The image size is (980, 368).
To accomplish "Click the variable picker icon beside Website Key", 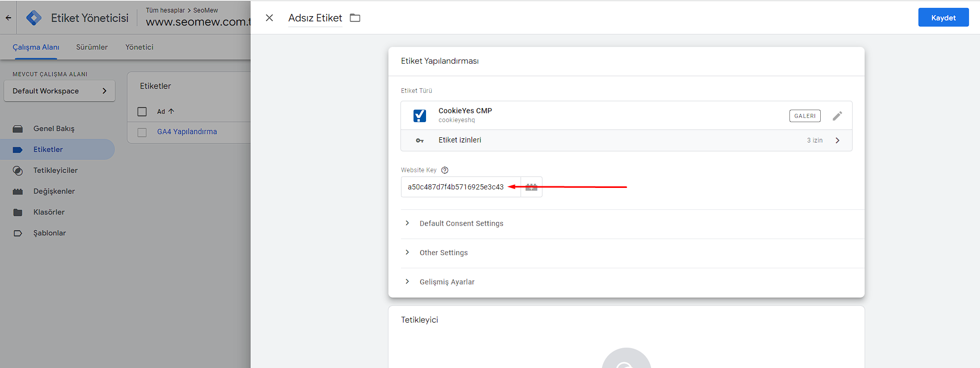I will (532, 187).
